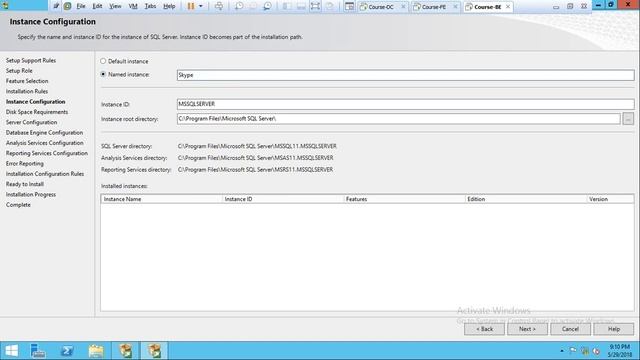Image resolution: width=640 pixels, height=360 pixels.
Task: Select the Database Engine Configuration step
Action: (x=44, y=133)
